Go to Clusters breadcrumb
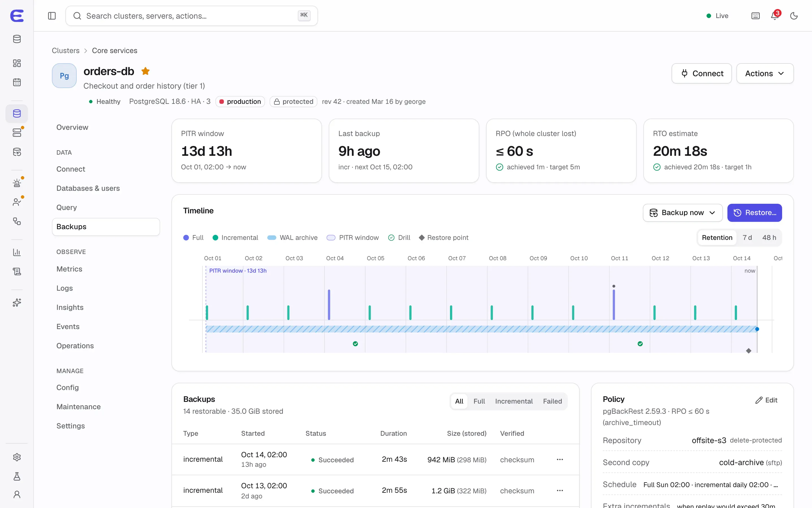The image size is (812, 508). (65, 51)
